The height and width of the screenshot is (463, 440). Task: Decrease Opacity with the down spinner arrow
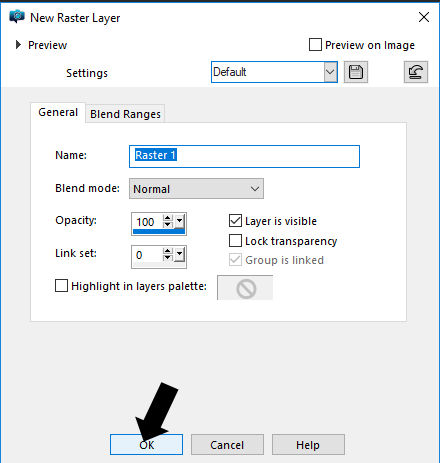(x=168, y=225)
